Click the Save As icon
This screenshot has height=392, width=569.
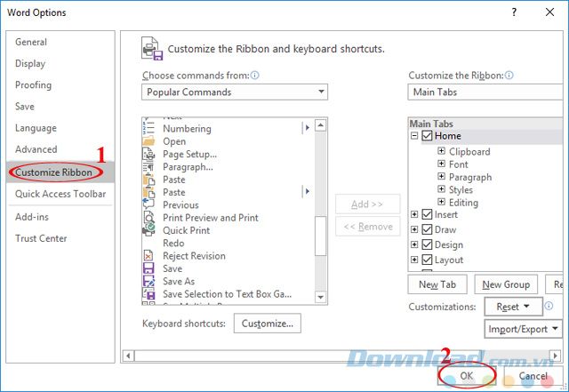pos(148,281)
